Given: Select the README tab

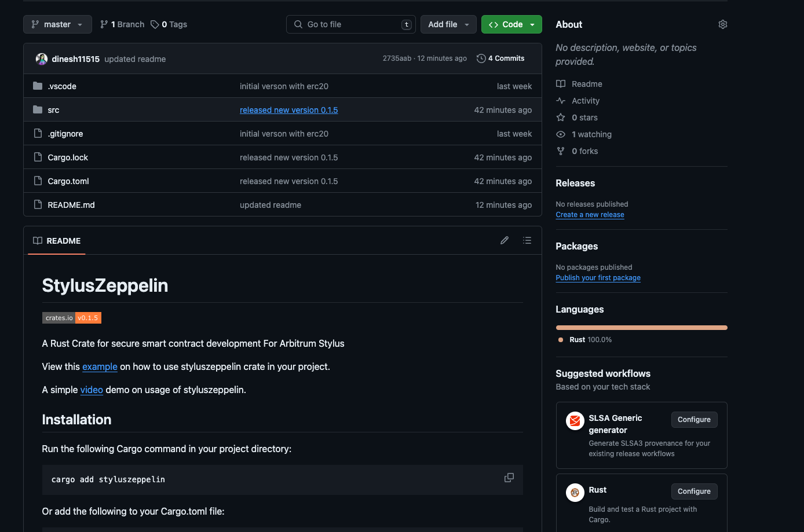Looking at the screenshot, I should (x=57, y=241).
